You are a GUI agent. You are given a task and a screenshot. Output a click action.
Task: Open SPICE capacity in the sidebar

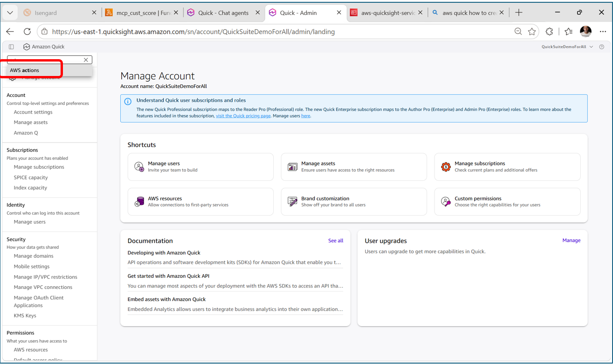31,178
